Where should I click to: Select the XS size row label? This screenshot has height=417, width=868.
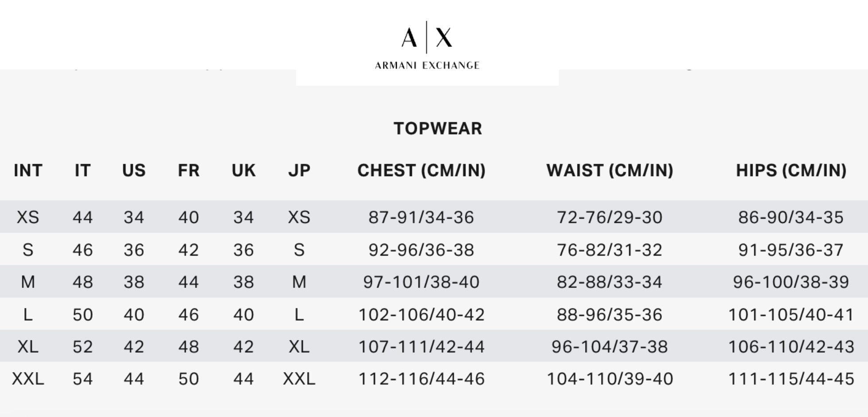point(28,217)
